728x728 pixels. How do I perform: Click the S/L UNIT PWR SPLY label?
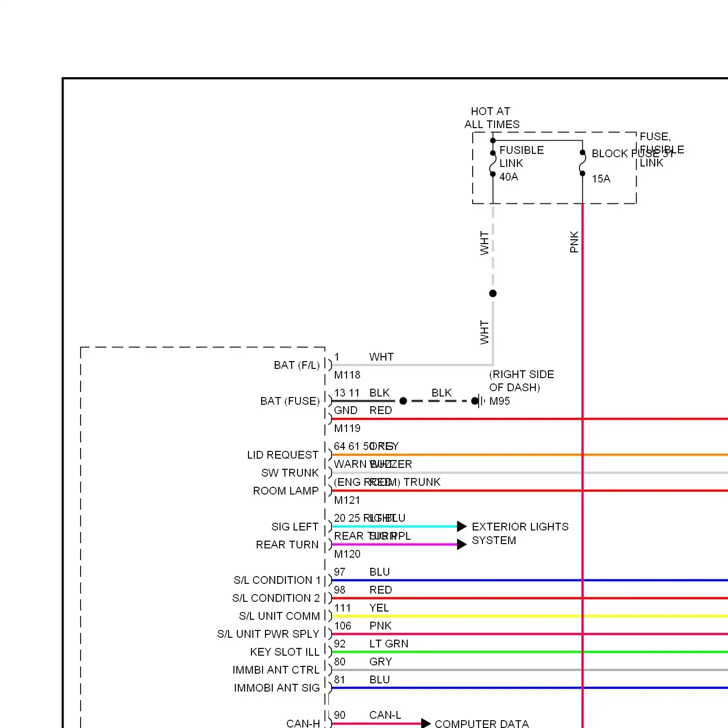pyautogui.click(x=268, y=634)
